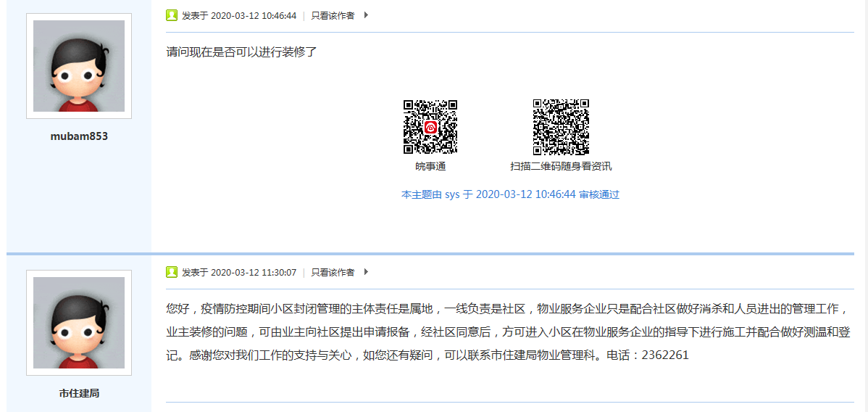The width and height of the screenshot is (868, 412).
Task: Click reply line starting with 您好，疫情防控期间
Action: click(x=506, y=308)
